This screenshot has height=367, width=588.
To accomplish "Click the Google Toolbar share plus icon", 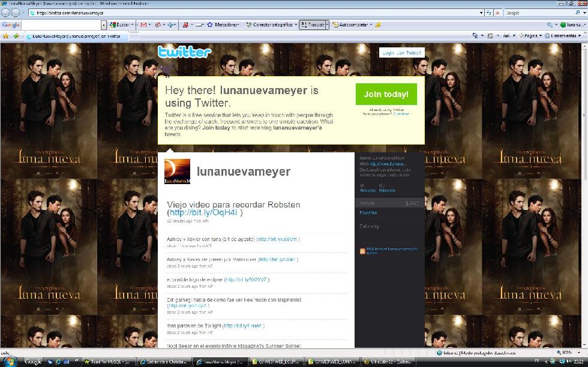I will coord(170,25).
